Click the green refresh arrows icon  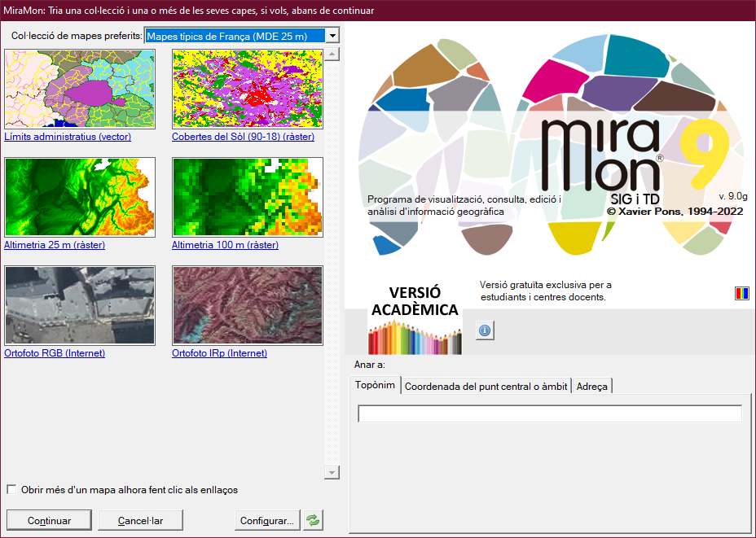(x=313, y=520)
